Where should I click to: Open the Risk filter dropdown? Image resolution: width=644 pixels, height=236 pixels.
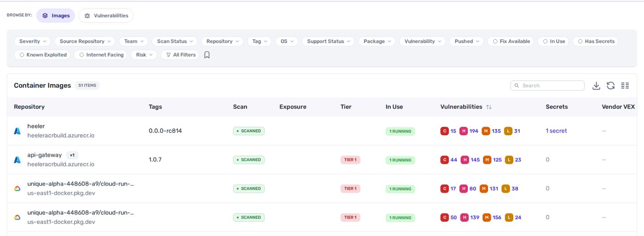coord(144,55)
